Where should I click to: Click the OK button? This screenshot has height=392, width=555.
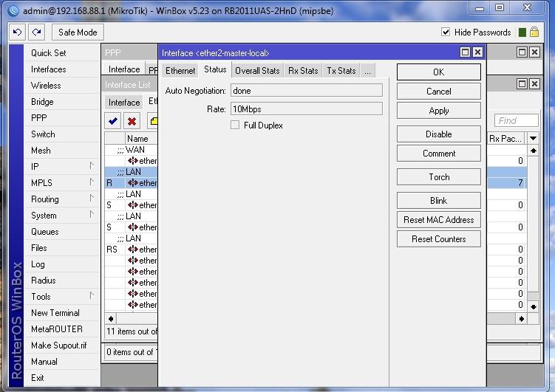coord(438,72)
